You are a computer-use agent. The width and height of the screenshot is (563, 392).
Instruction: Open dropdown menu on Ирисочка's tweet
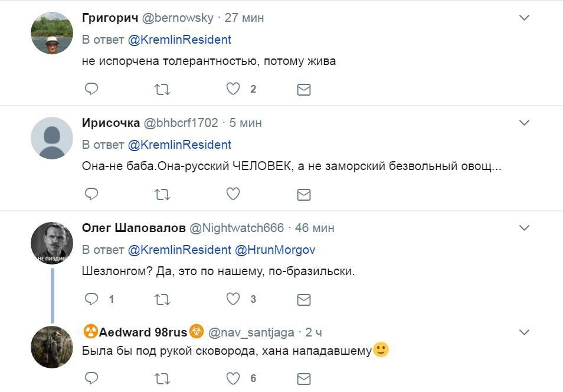coord(524,123)
